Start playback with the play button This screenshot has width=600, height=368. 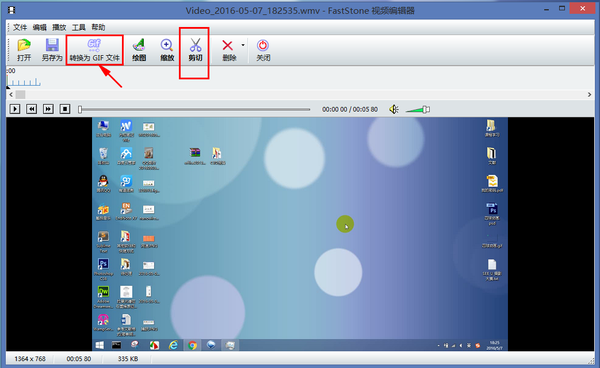(x=15, y=109)
